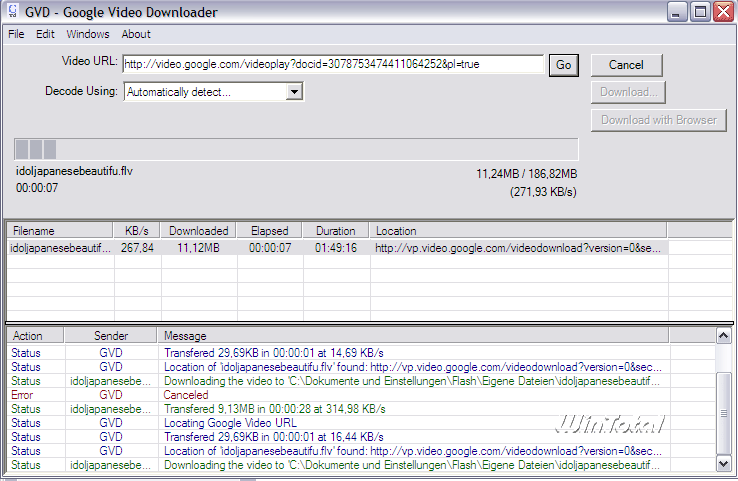
Task: Click inside the Video URL input field
Action: coord(333,64)
